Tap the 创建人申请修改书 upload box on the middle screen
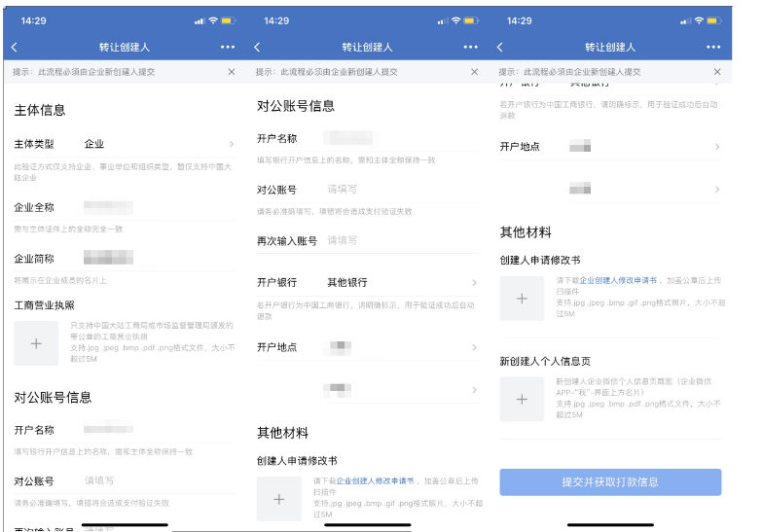This screenshot has height=532, width=763. (x=279, y=499)
